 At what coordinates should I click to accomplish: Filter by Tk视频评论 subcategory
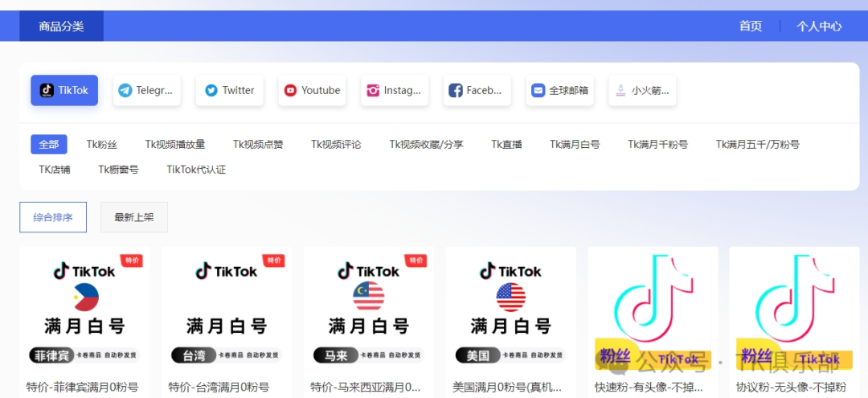pos(336,145)
